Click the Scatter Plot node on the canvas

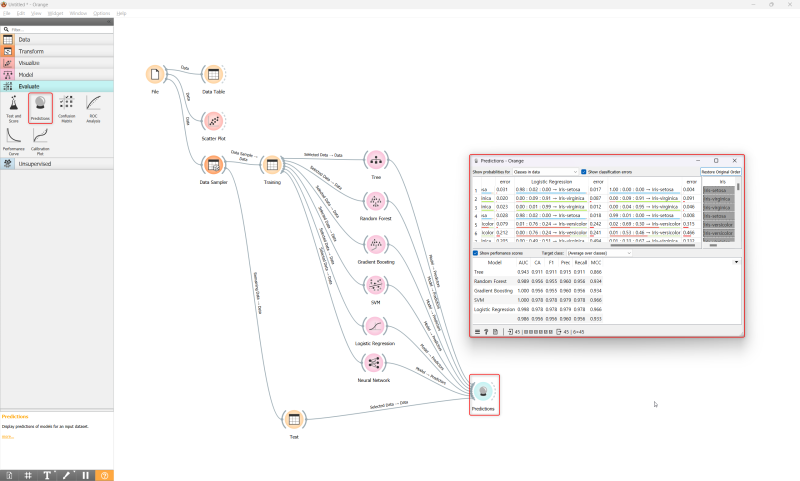coord(213,121)
